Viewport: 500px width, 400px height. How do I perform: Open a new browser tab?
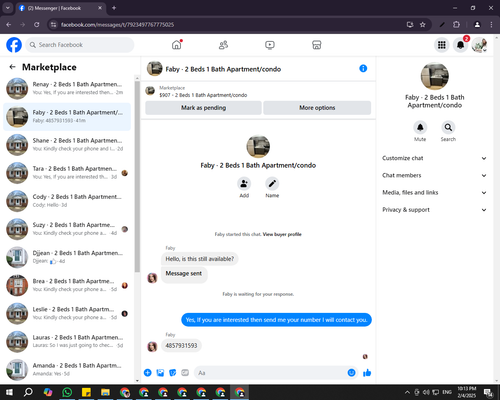[114, 8]
